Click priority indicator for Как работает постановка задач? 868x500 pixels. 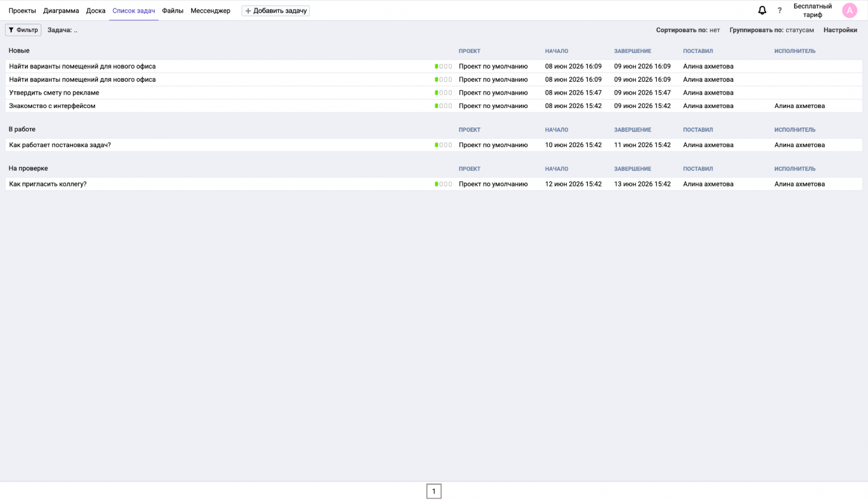pyautogui.click(x=443, y=145)
